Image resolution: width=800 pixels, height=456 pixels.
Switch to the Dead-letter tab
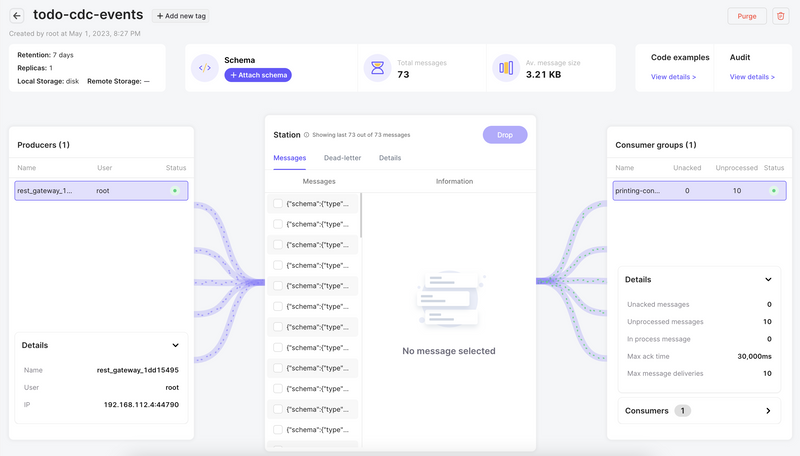[342, 158]
